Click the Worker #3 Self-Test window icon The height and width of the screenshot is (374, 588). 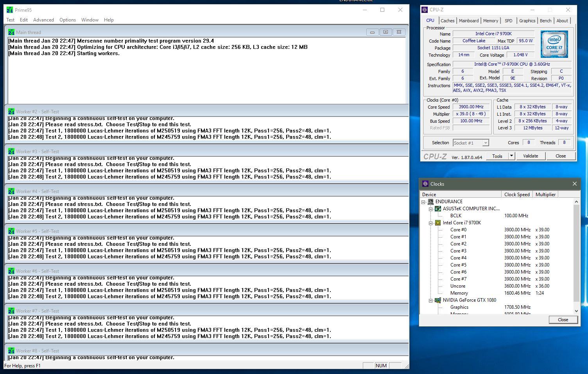(11, 151)
